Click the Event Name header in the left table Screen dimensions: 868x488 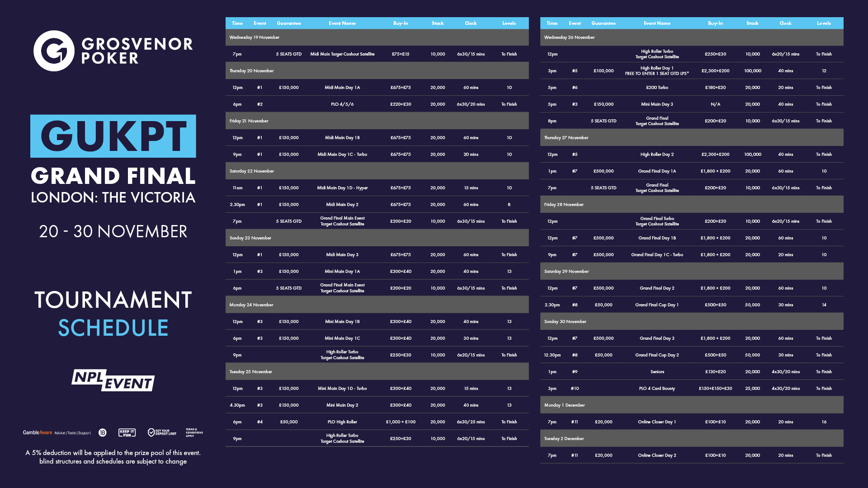coord(342,23)
